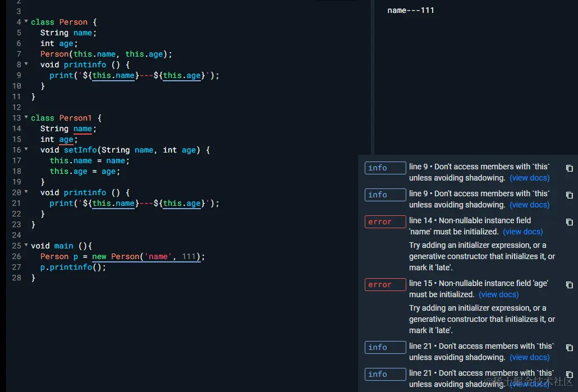Open view docs for first line 9 info
The image size is (578, 392).
(x=529, y=178)
